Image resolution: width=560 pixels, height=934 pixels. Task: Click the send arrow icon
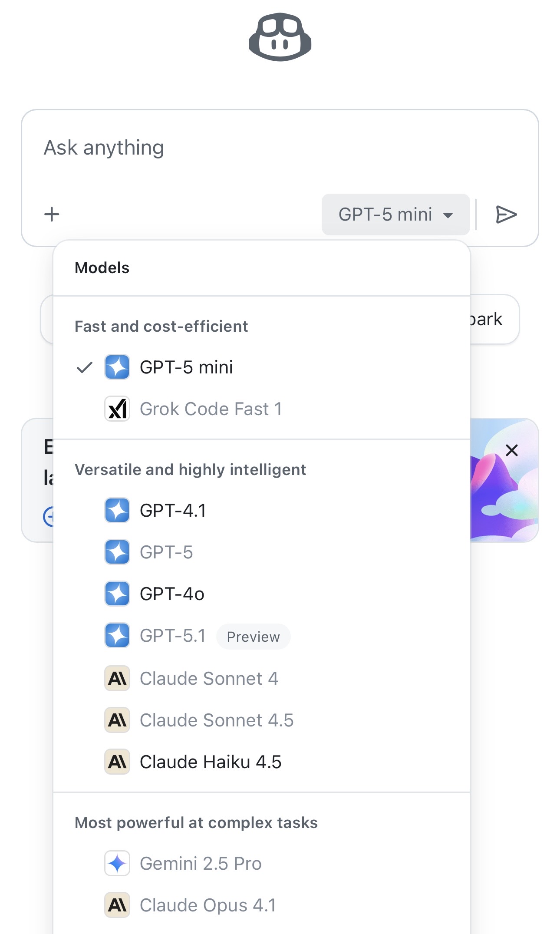coord(506,215)
